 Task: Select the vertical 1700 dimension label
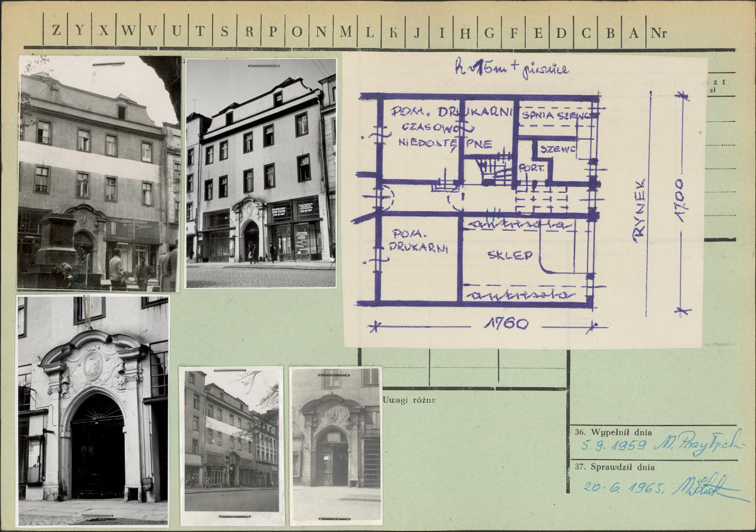[680, 200]
